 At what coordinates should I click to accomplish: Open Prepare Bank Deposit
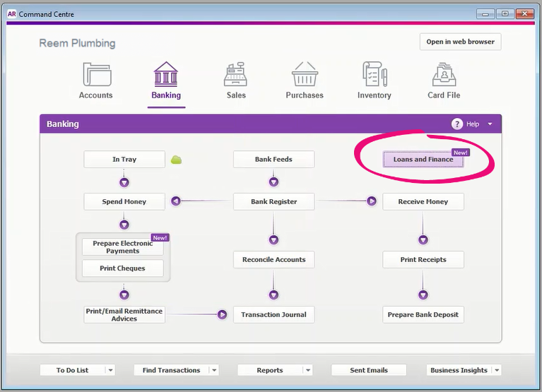pyautogui.click(x=423, y=315)
